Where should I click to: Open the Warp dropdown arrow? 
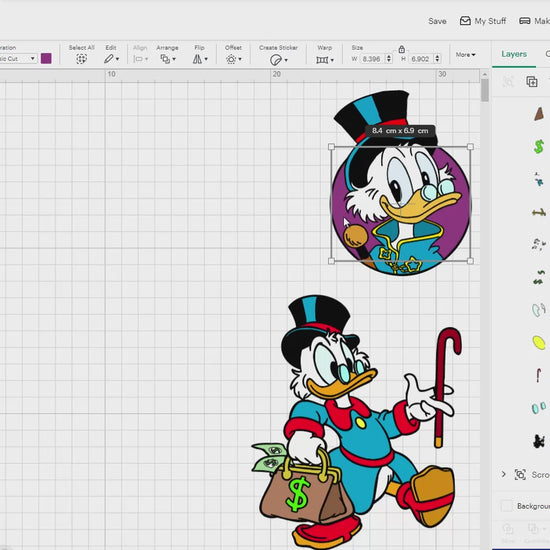(332, 60)
